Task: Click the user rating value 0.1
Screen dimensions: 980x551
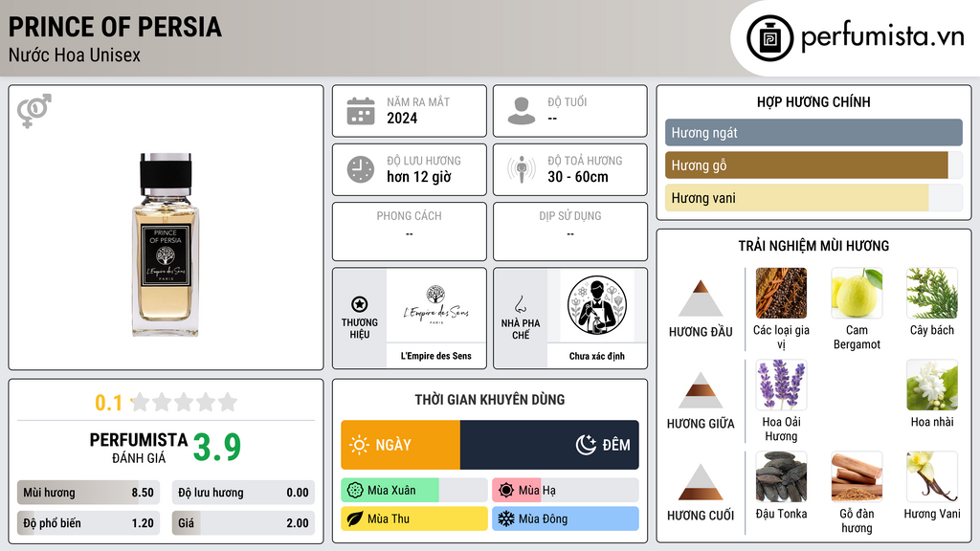Action: pos(108,403)
